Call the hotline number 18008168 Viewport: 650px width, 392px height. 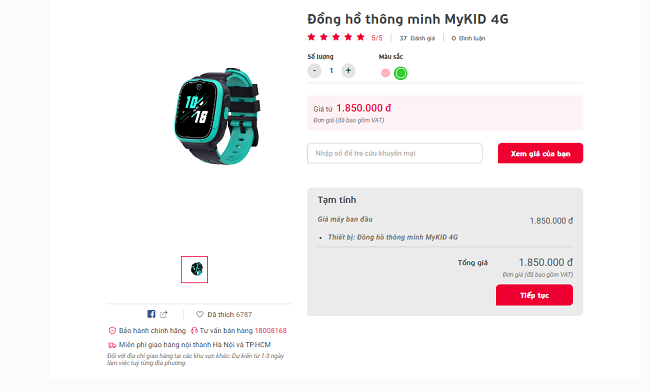[270, 331]
